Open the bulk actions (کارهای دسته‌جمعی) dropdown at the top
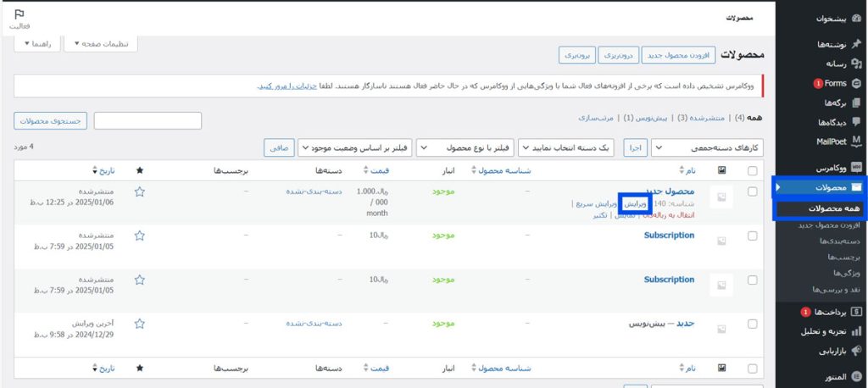 click(x=707, y=147)
